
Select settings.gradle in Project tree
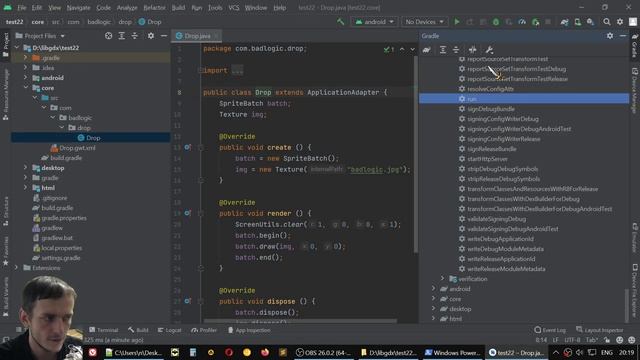61,258
